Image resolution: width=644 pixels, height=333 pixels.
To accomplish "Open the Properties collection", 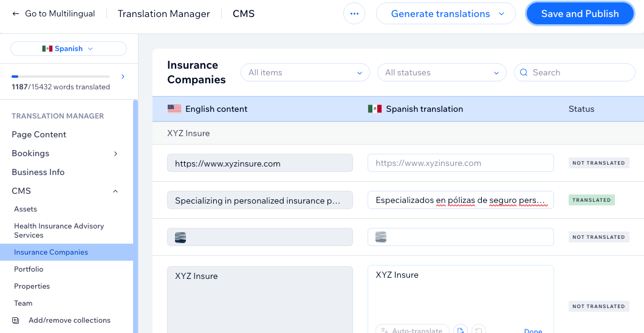I will point(32,286).
